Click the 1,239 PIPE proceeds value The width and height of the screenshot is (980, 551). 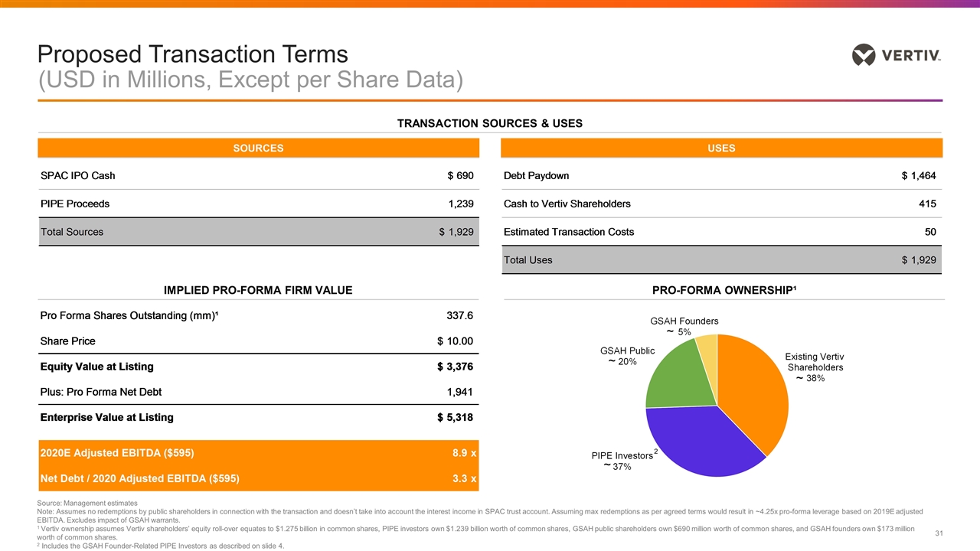(x=459, y=204)
